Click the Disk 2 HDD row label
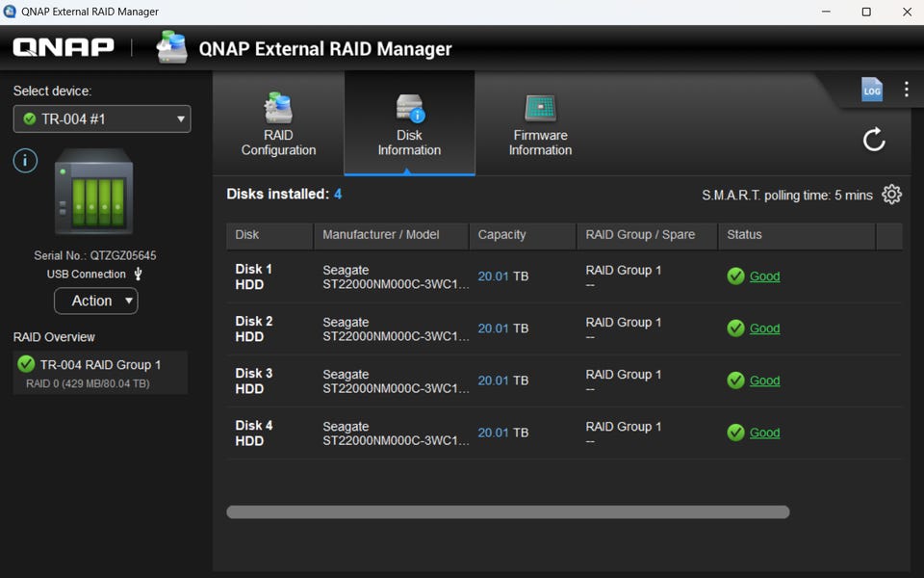Screen dimensions: 924x578 point(254,328)
